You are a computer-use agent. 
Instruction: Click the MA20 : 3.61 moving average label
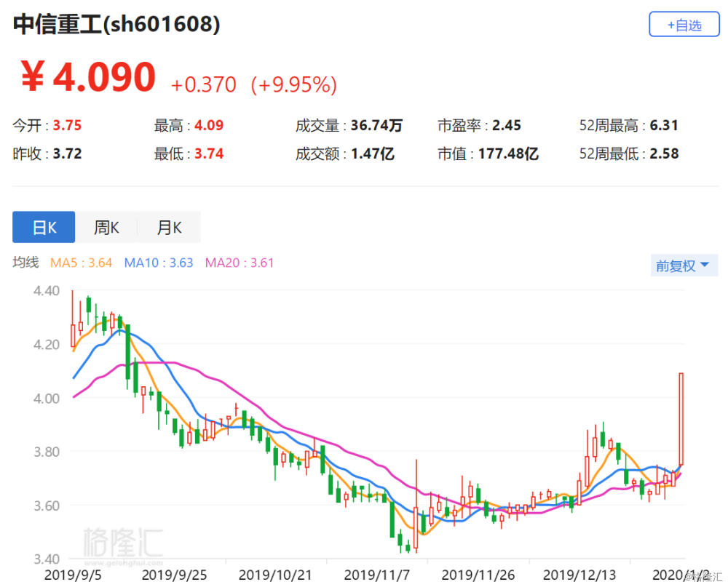(239, 263)
